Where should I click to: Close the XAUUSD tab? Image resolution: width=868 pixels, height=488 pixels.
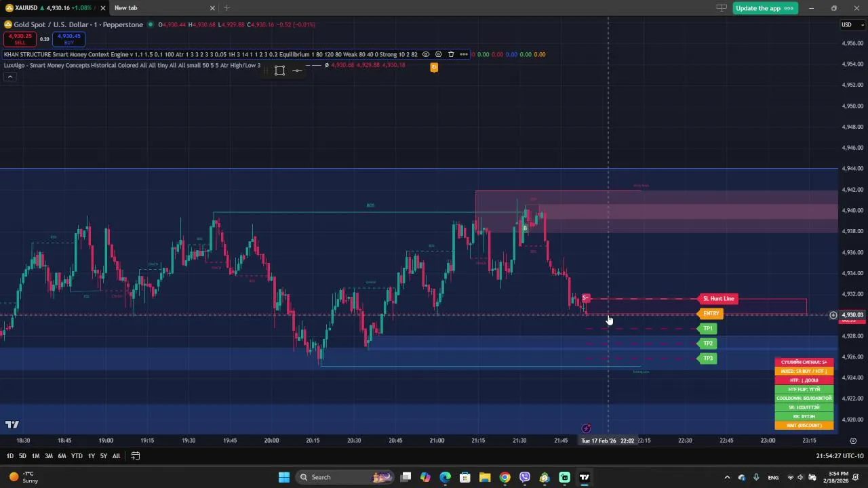[102, 8]
